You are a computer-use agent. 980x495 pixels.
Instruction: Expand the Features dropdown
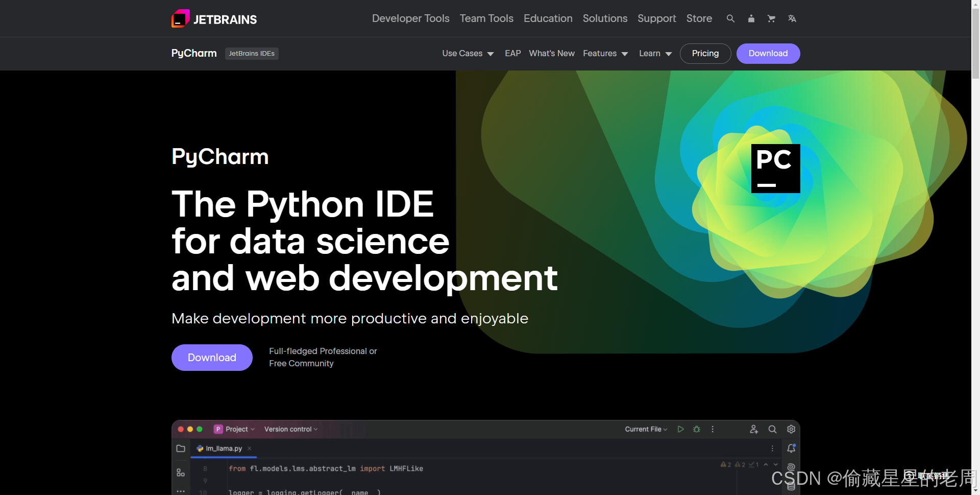(605, 54)
